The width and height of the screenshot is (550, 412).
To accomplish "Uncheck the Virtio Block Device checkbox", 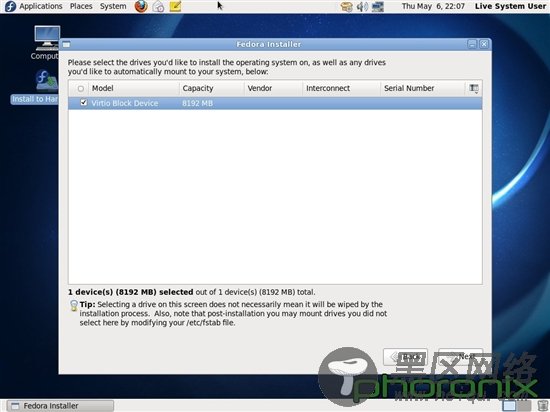I will [x=83, y=102].
